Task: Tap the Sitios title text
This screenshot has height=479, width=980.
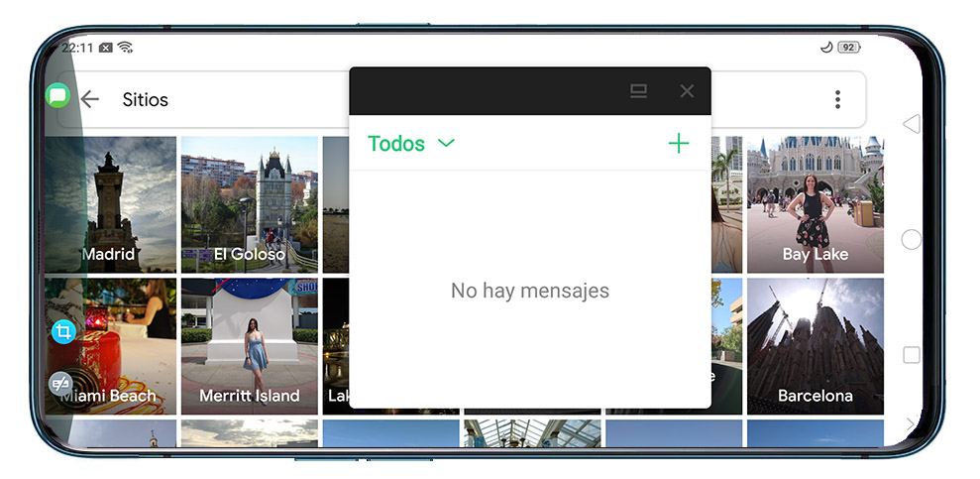Action: coord(145,99)
